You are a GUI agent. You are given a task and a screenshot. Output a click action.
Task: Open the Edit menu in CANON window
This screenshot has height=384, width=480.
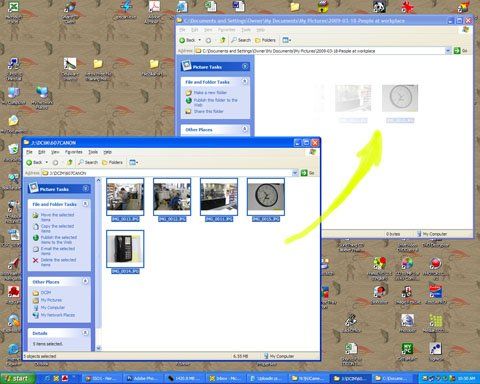(41, 152)
